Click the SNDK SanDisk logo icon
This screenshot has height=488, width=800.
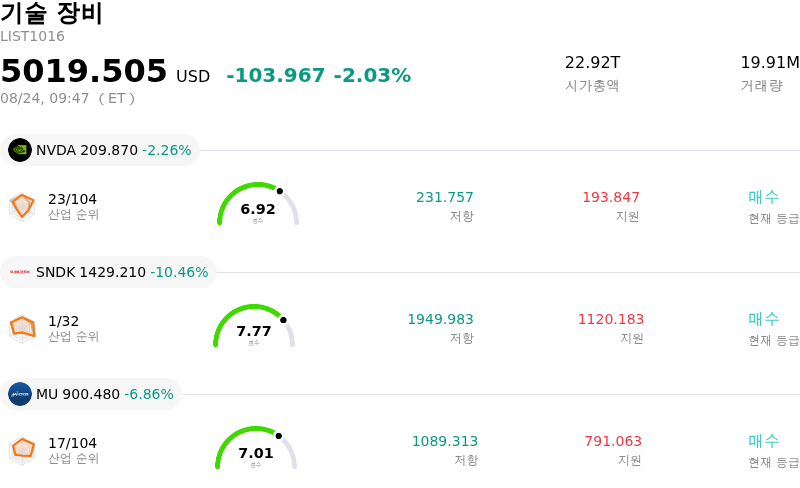coord(20,272)
